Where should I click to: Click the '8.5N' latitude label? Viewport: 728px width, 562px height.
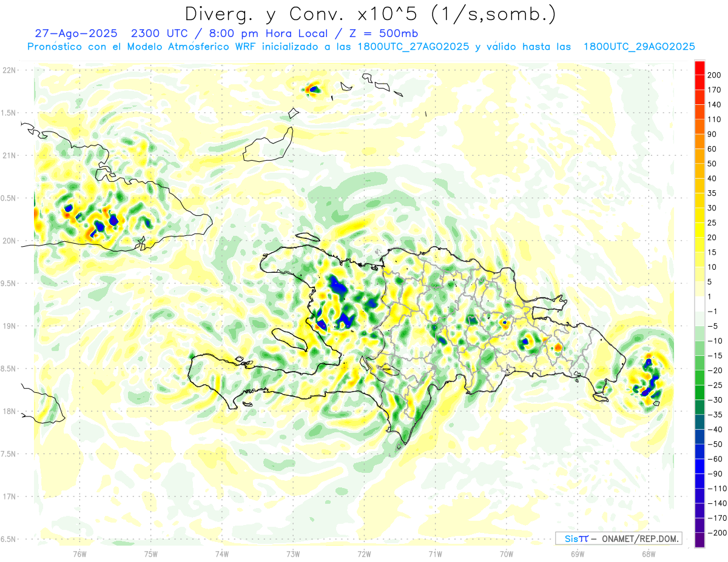(x=8, y=369)
